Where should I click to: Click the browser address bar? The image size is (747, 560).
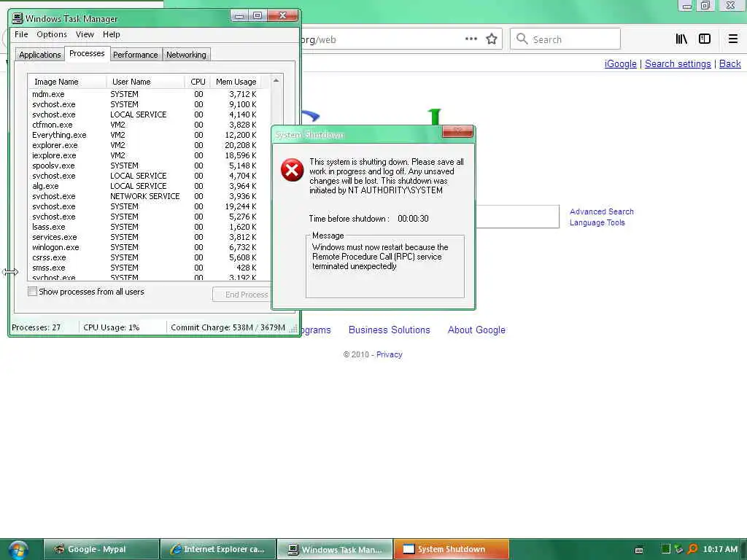point(381,39)
